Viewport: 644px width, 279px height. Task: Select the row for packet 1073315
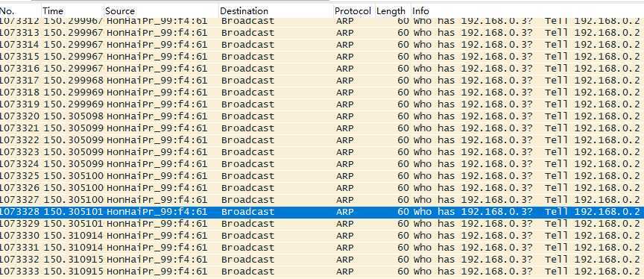tap(322, 56)
